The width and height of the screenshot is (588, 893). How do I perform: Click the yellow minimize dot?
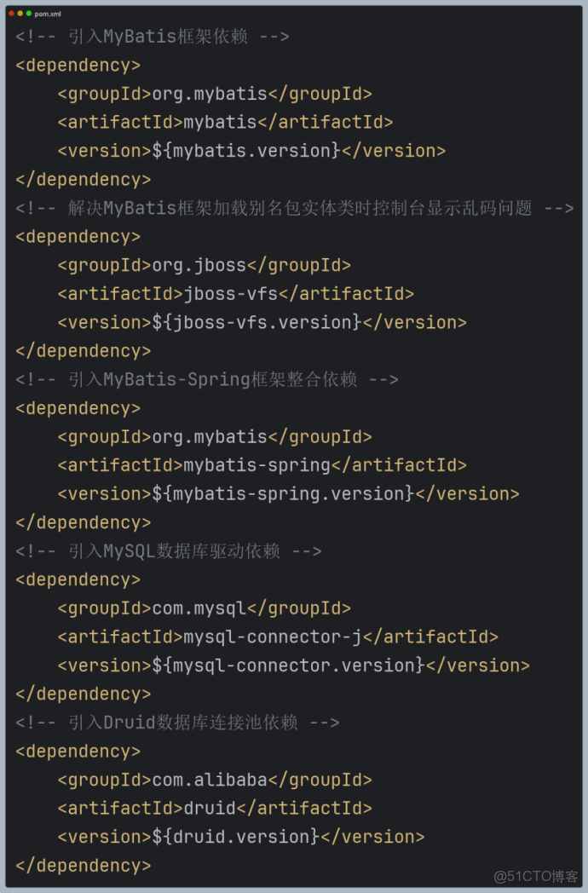[x=20, y=14]
